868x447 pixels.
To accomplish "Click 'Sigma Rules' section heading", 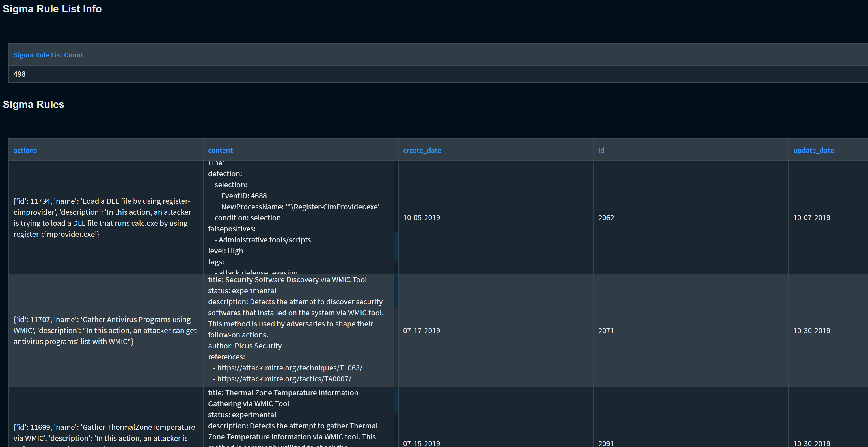I will point(33,105).
